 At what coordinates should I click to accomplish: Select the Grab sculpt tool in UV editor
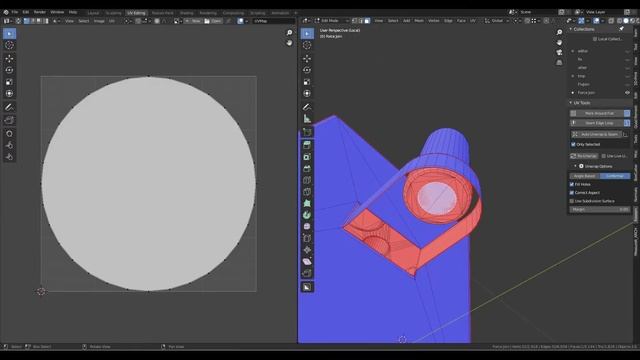[x=9, y=133]
